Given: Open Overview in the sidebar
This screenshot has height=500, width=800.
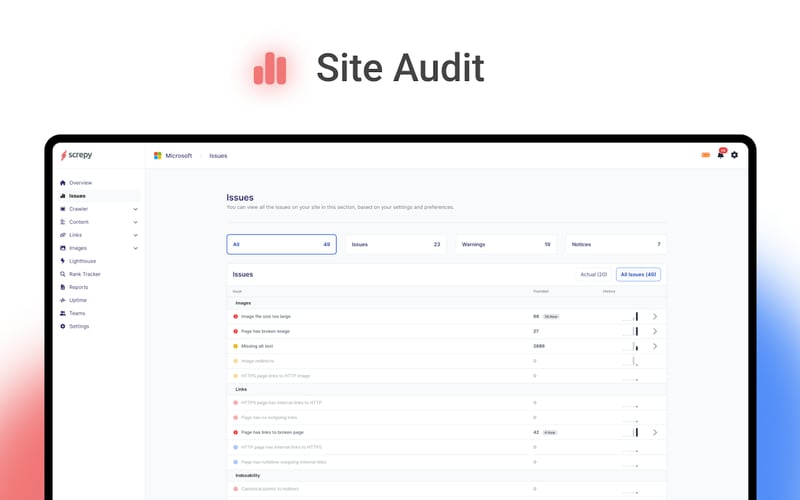Looking at the screenshot, I should point(80,183).
